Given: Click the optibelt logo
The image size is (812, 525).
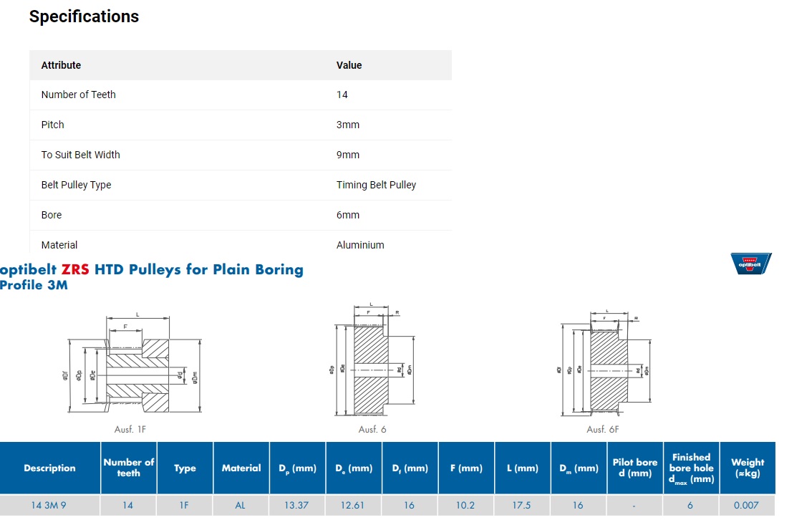Looking at the screenshot, I should [751, 264].
